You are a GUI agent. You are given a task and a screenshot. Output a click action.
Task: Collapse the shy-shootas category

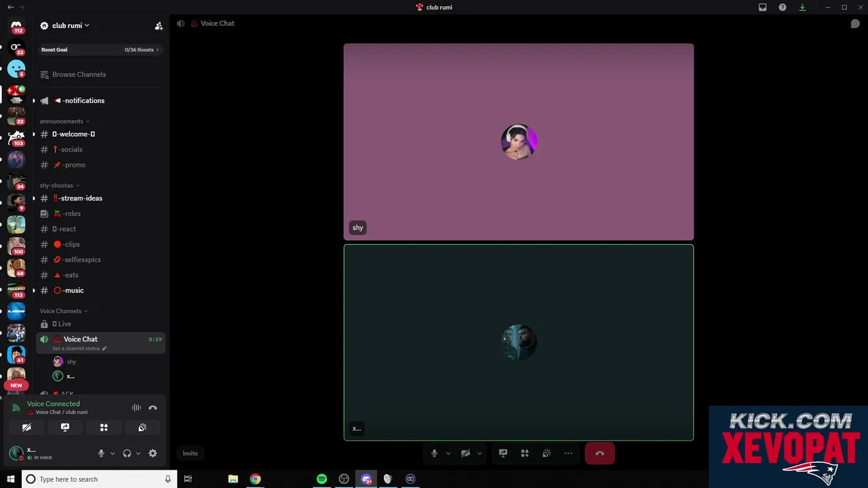point(60,185)
